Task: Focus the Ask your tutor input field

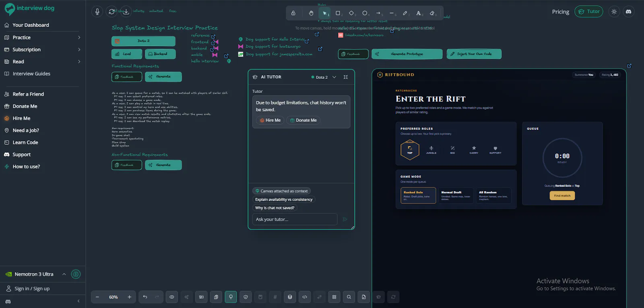Action: (295, 219)
